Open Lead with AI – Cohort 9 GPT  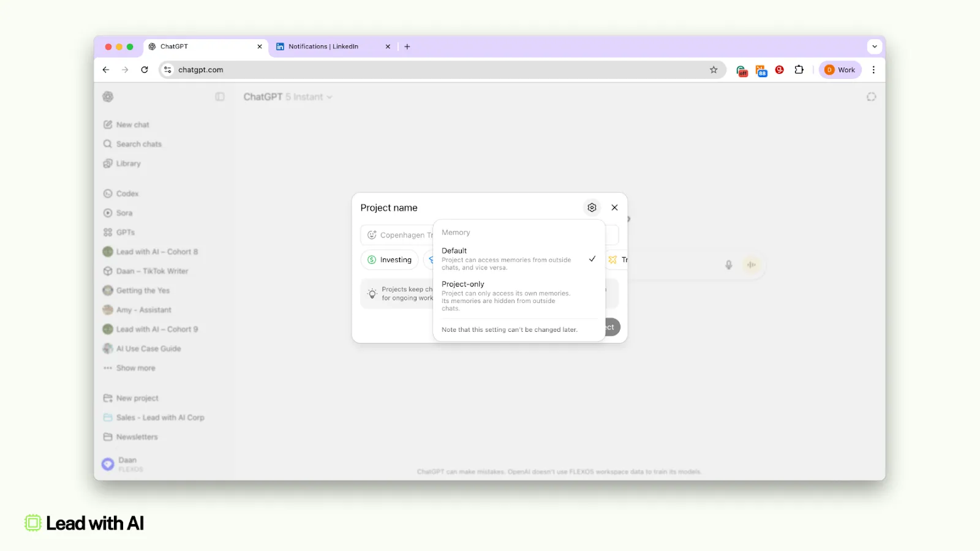[151, 329]
